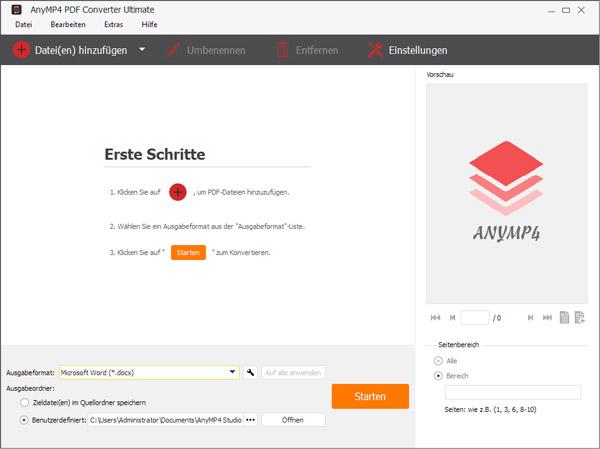Screen dimensions: 600x449
Task: Click the small orange Starten in step 3
Action: [x=188, y=253]
